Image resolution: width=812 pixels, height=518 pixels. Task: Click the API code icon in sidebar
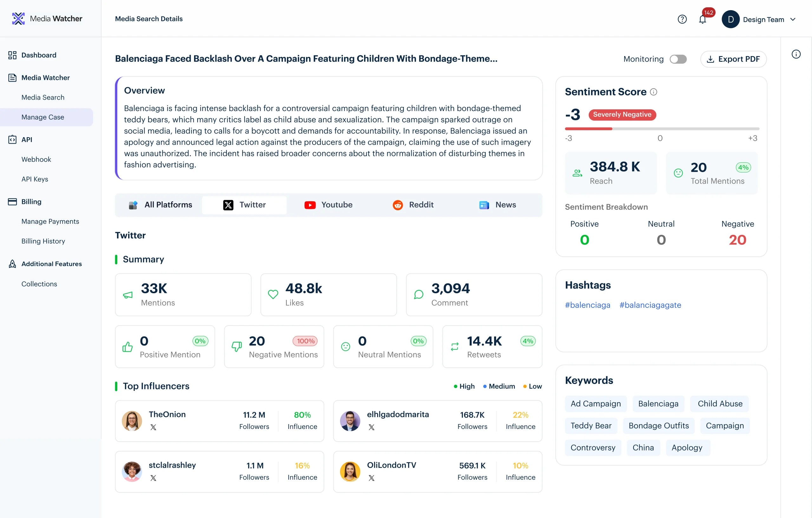click(12, 139)
